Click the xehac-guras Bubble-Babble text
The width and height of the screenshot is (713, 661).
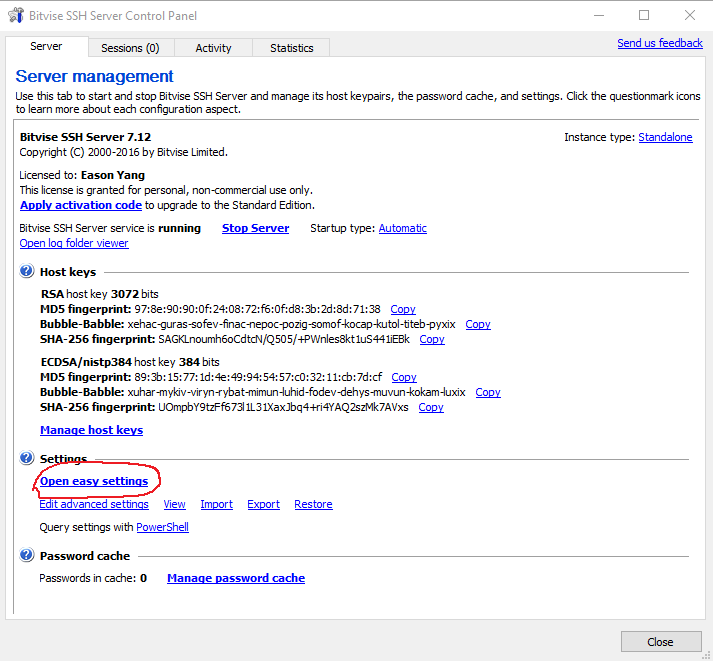(x=291, y=324)
